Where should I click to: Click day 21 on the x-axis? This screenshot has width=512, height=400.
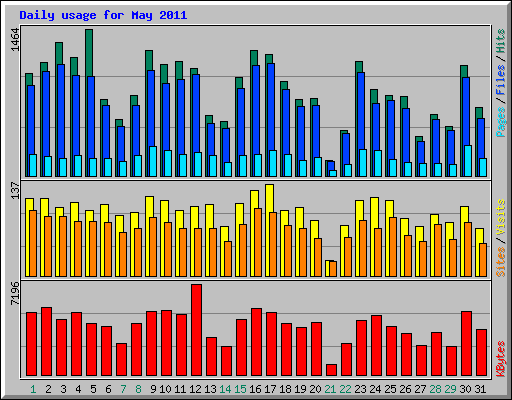point(330,389)
